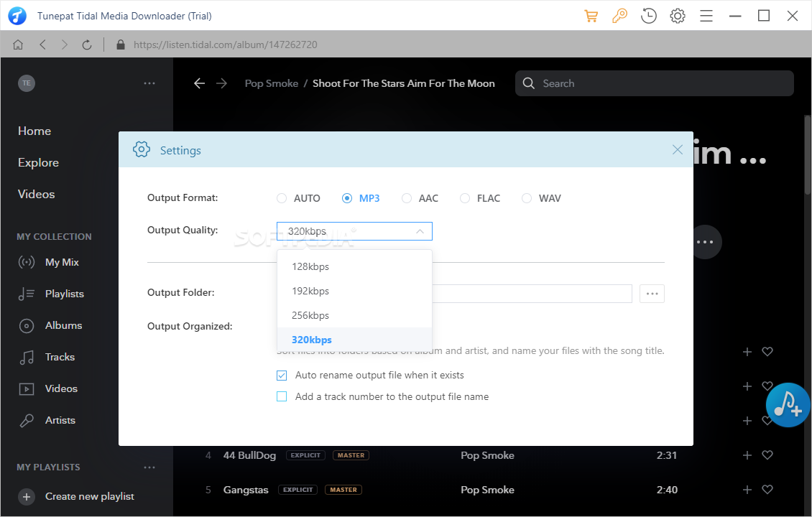
Task: Click the Tidal Search field
Action: click(x=655, y=83)
